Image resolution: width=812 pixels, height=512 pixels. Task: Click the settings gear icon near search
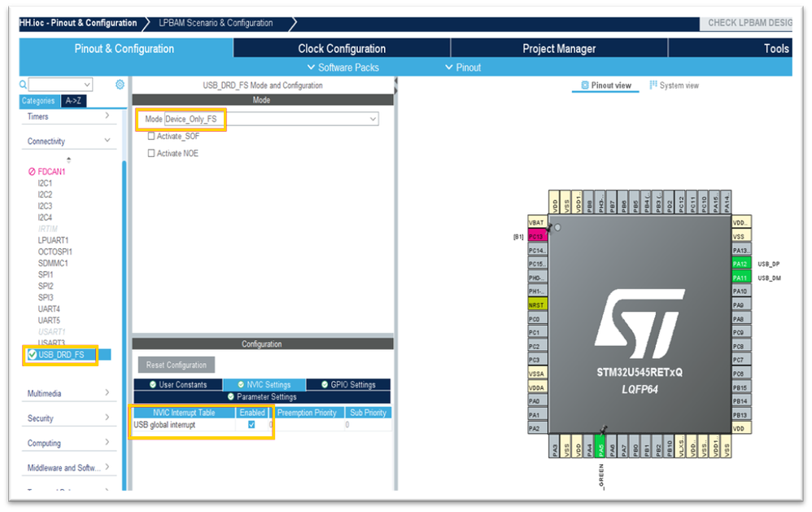pos(120,85)
